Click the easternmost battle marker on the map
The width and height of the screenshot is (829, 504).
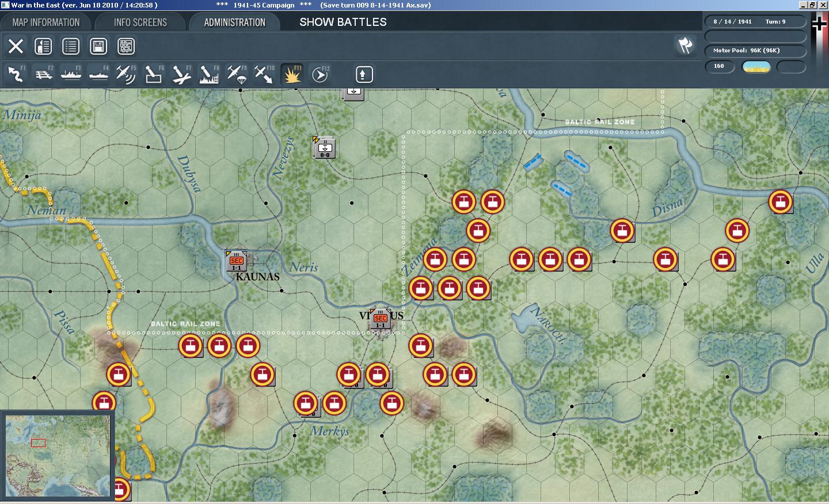(781, 202)
